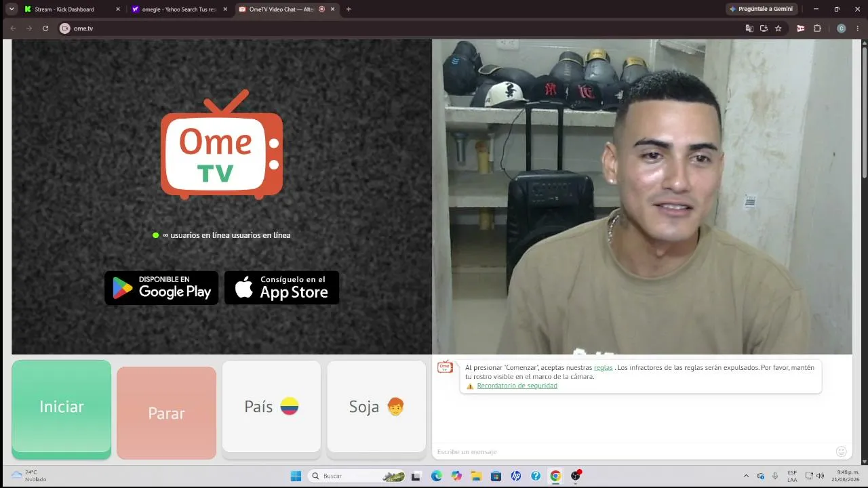Get the app on Google Play
Image resolution: width=868 pixels, height=488 pixels.
click(161, 288)
